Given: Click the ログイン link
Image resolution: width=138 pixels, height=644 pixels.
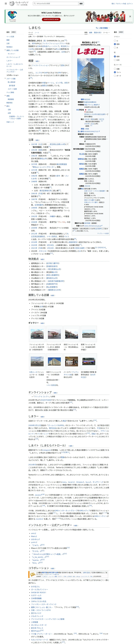Looking at the screenshot, I should pos(130,4).
